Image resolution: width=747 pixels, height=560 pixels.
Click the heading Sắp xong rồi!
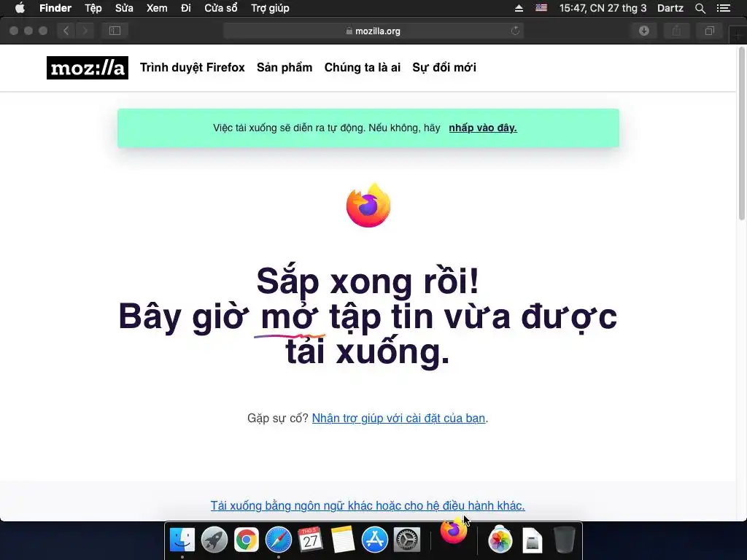(x=368, y=281)
